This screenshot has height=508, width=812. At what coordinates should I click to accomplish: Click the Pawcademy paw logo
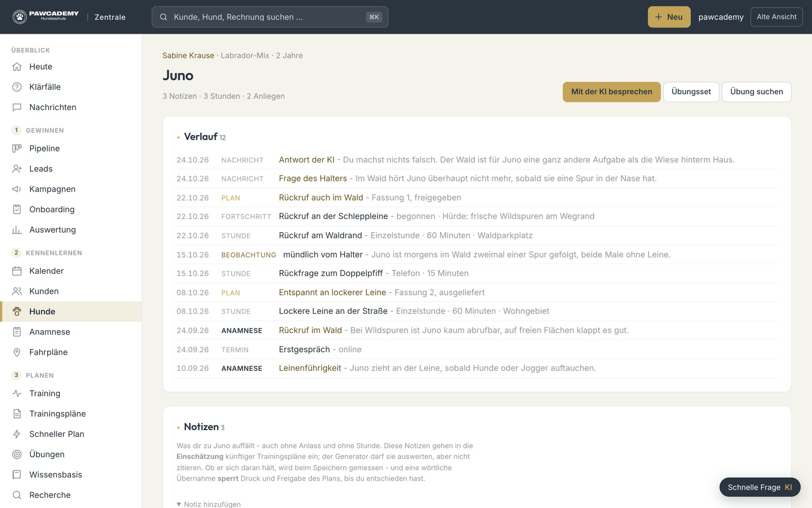click(x=20, y=17)
